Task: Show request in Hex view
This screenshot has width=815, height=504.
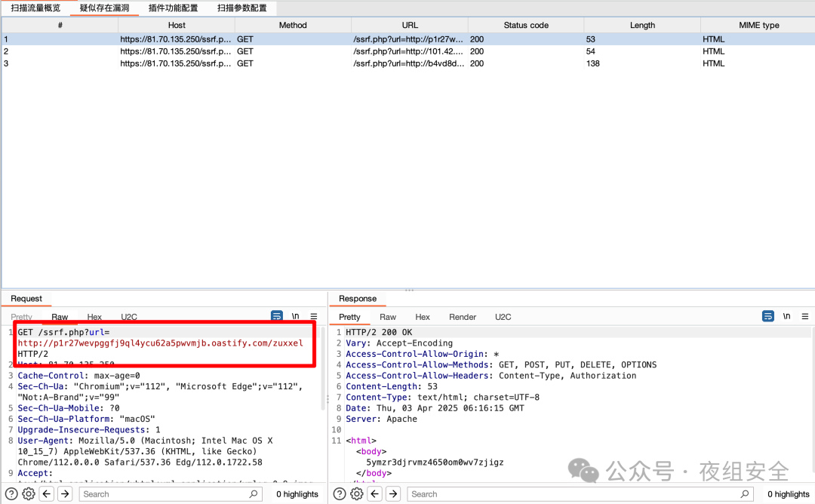Action: point(94,317)
